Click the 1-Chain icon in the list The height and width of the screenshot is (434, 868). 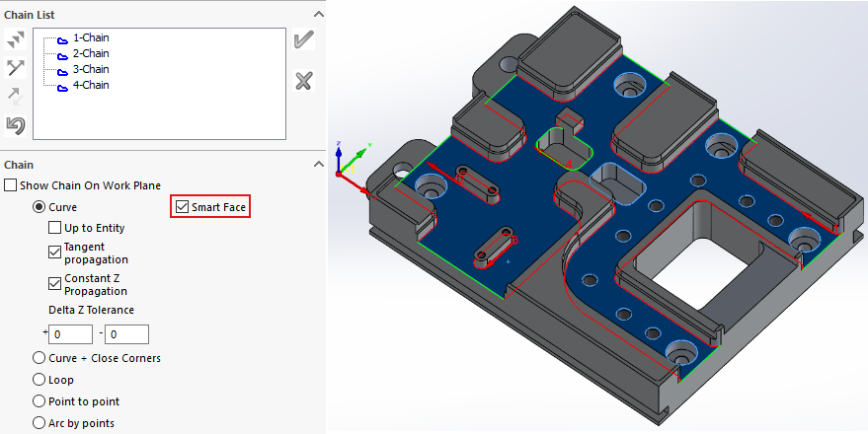pos(62,39)
